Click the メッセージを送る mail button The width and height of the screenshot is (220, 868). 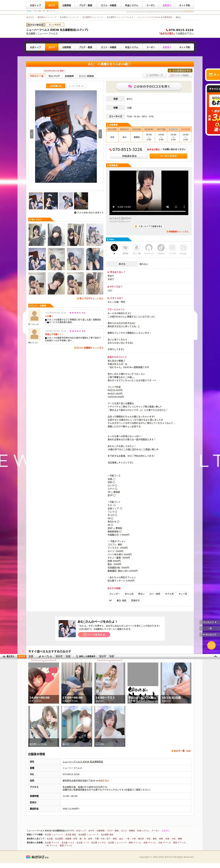[x=180, y=75]
